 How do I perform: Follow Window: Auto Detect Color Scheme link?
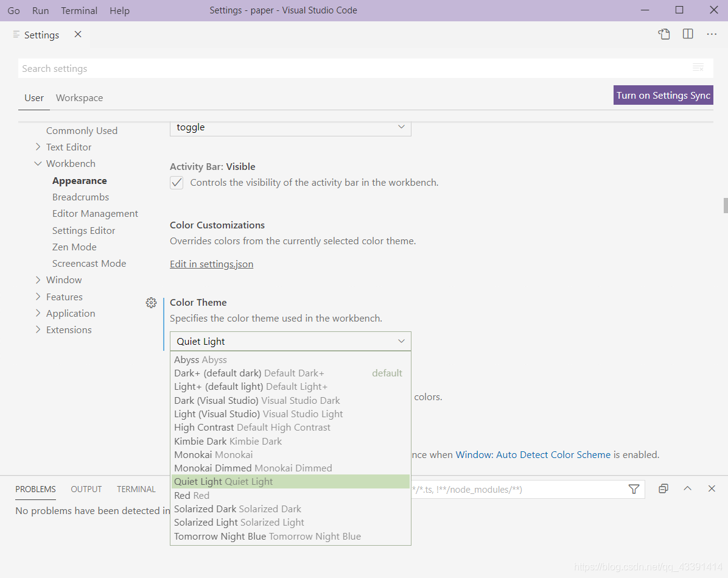tap(533, 454)
